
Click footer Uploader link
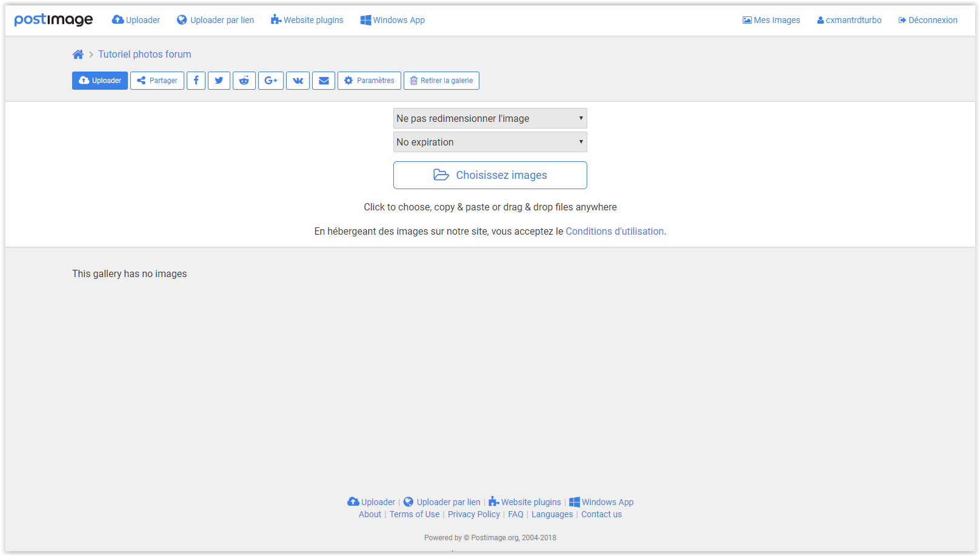point(371,502)
